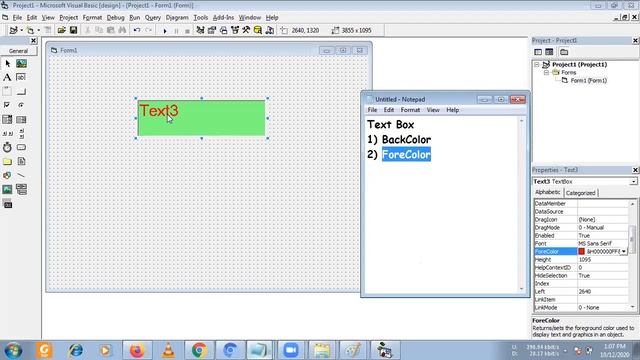Click the Project Explorer toolbar icon
Viewport: 640px width, 360px height.
200,30
